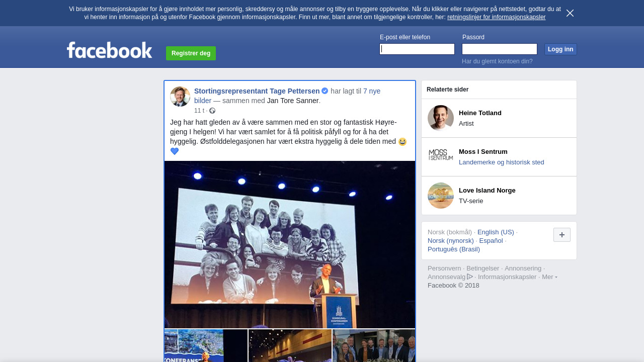Click the laughing emoji in the post
Image resolution: width=644 pixels, height=362 pixels.
[x=403, y=142]
